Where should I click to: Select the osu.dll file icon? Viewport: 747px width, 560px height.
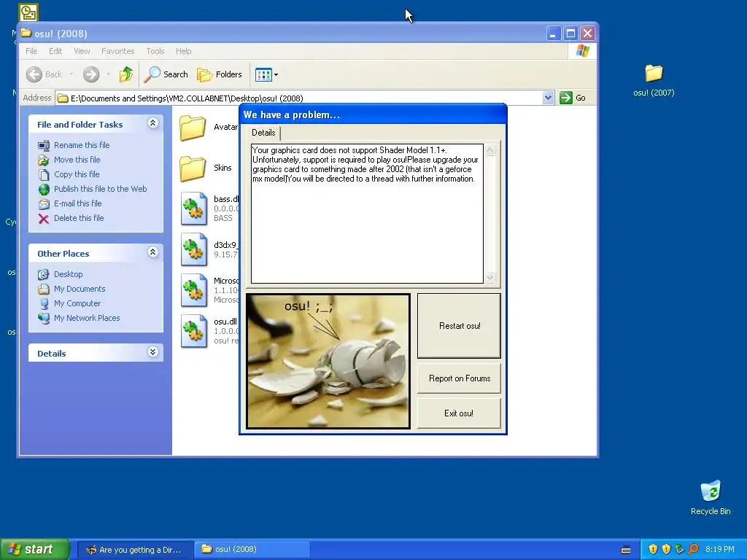coord(194,331)
